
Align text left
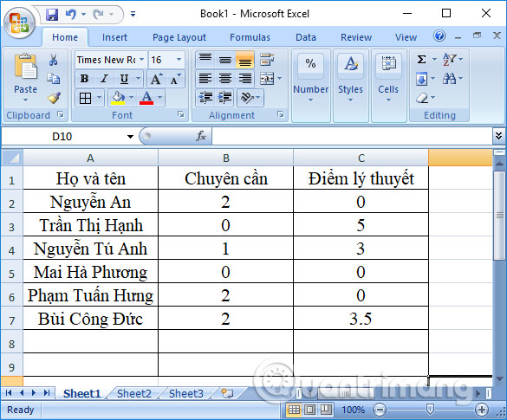pos(205,79)
